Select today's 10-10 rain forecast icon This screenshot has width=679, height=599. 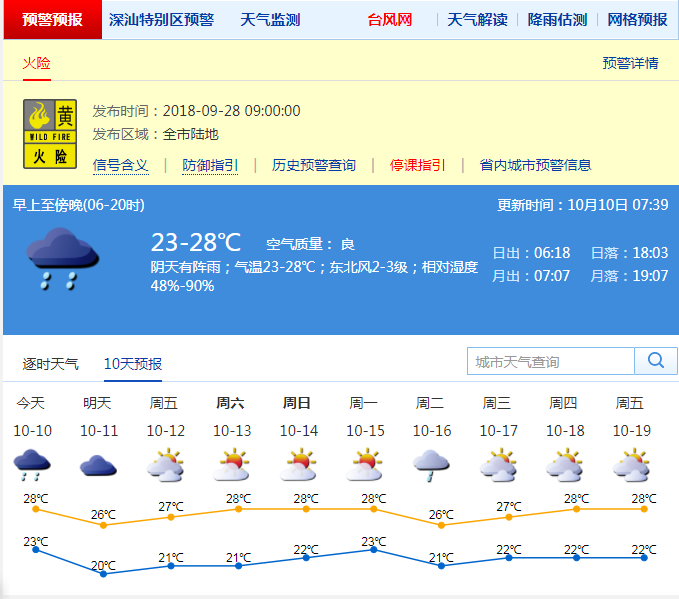point(32,464)
